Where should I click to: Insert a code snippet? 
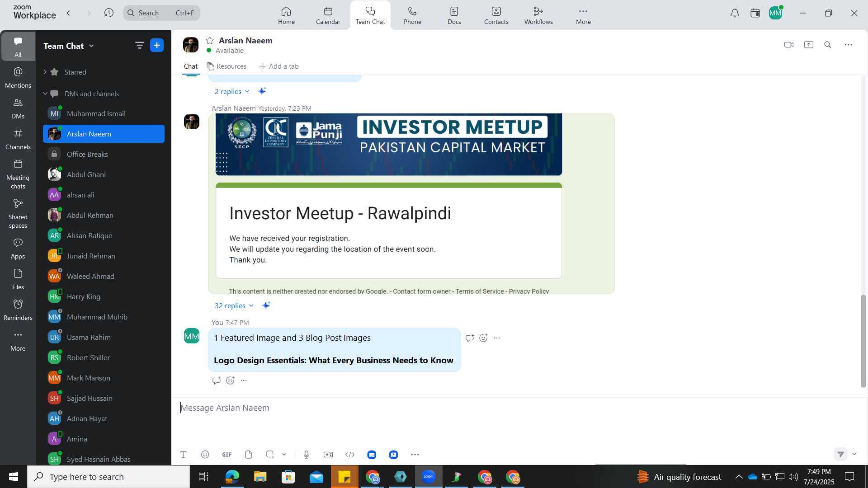tap(350, 455)
